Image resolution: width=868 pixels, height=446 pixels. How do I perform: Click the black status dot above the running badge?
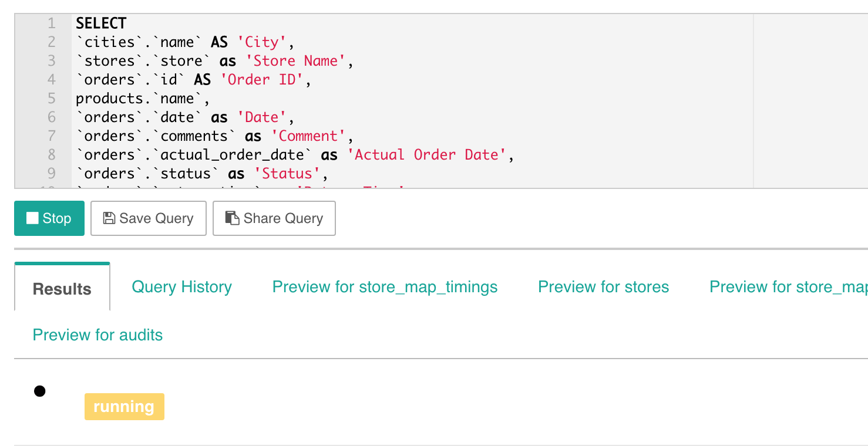click(x=39, y=390)
